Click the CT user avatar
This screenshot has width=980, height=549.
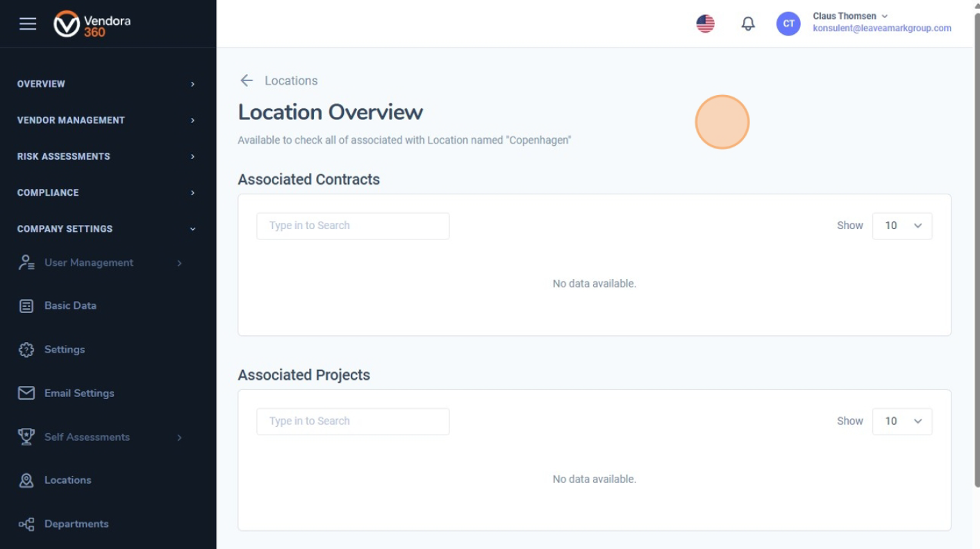pos(788,24)
